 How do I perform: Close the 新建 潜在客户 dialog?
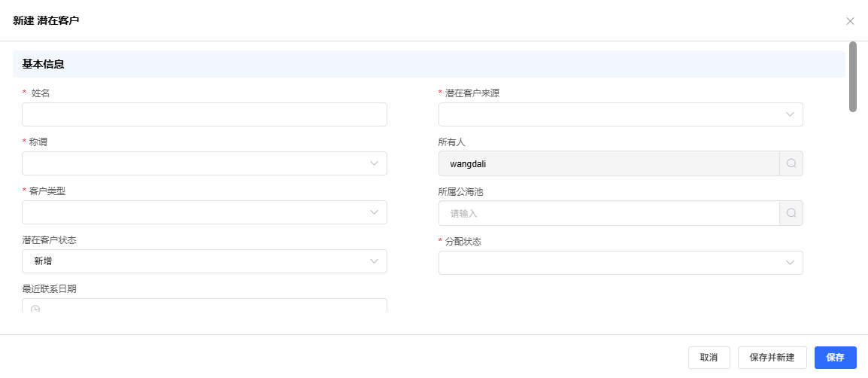click(850, 21)
